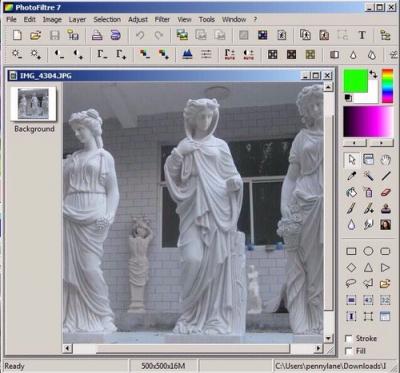Open an image with folder icon
The image size is (400, 373).
pyautogui.click(x=35, y=35)
